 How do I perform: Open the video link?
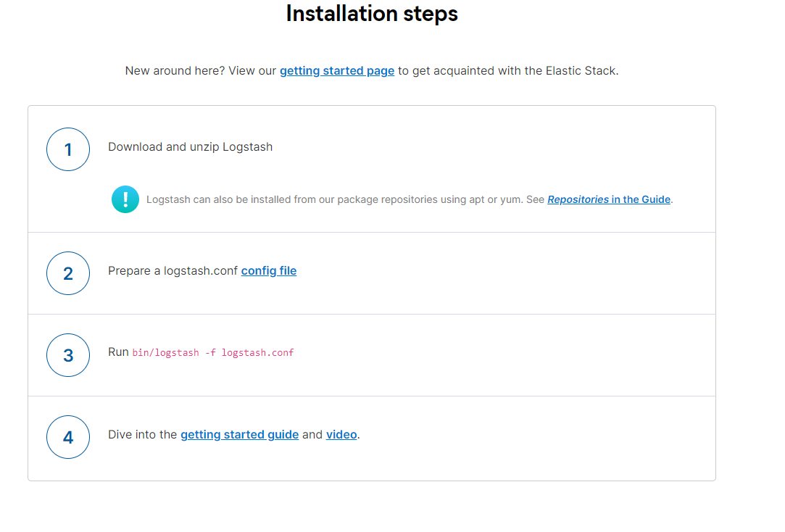pos(341,434)
